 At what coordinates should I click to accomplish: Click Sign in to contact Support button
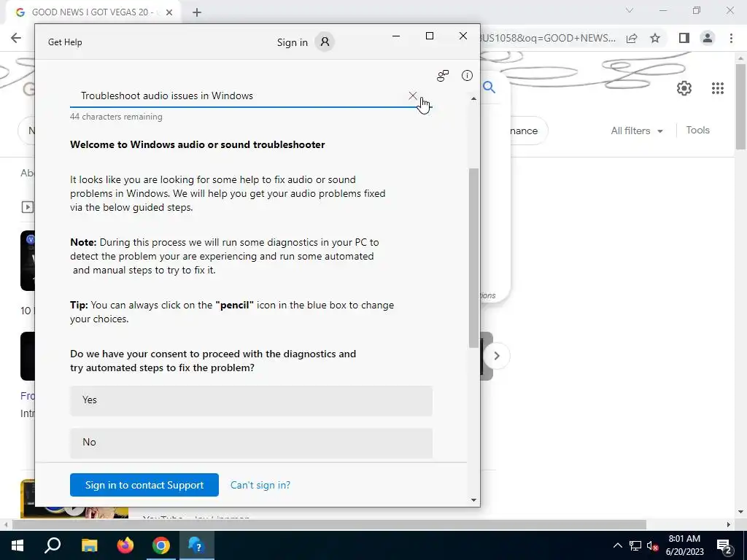tap(144, 485)
